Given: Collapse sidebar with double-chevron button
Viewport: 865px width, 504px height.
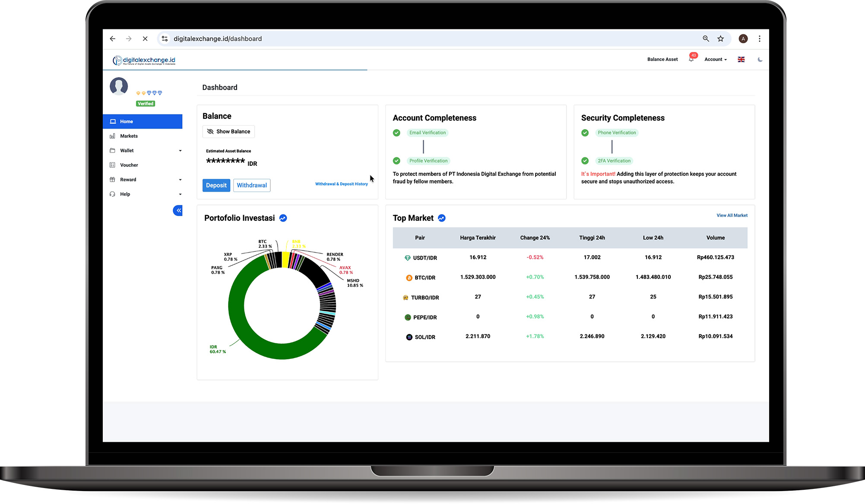Looking at the screenshot, I should [x=178, y=210].
